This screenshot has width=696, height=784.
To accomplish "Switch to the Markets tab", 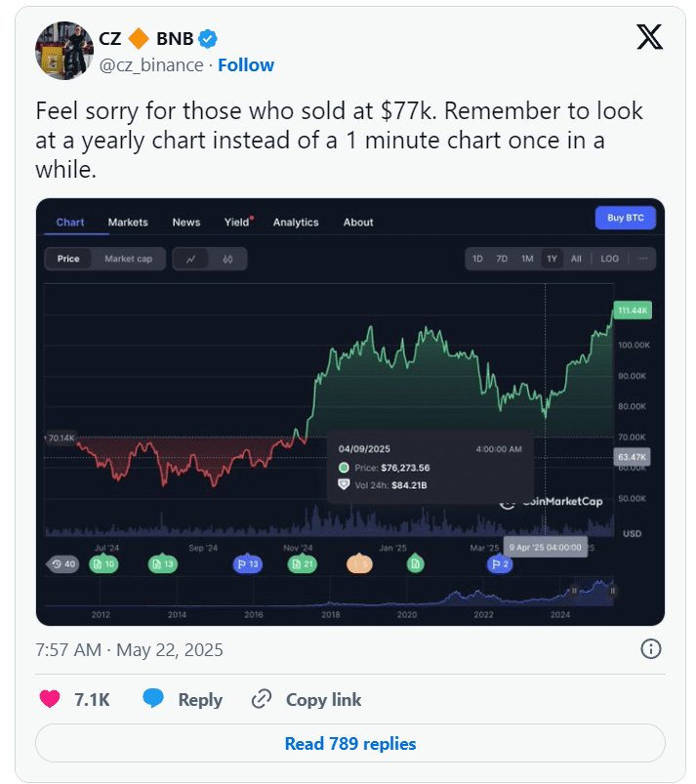I will coord(128,222).
